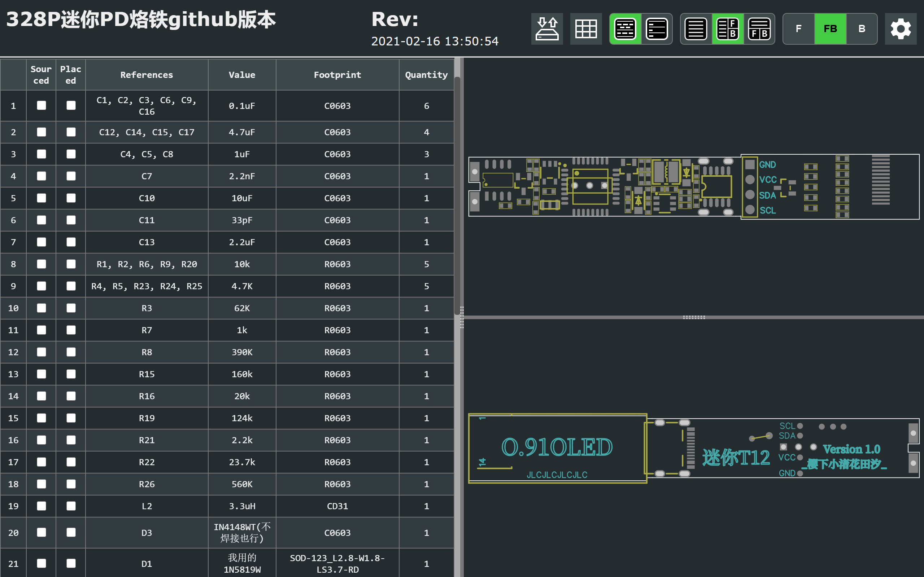Tick Sourced checkbox for D3 row
This screenshot has width=924, height=577.
pos(41,532)
